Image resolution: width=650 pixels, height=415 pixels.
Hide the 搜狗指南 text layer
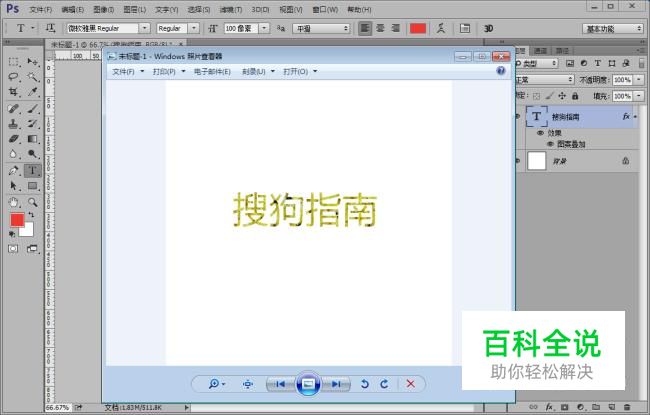pos(518,116)
